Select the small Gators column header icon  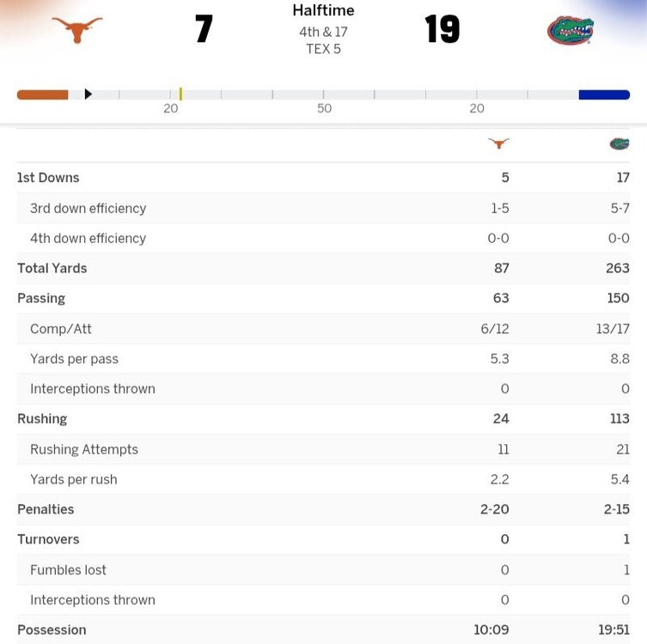pos(620,143)
